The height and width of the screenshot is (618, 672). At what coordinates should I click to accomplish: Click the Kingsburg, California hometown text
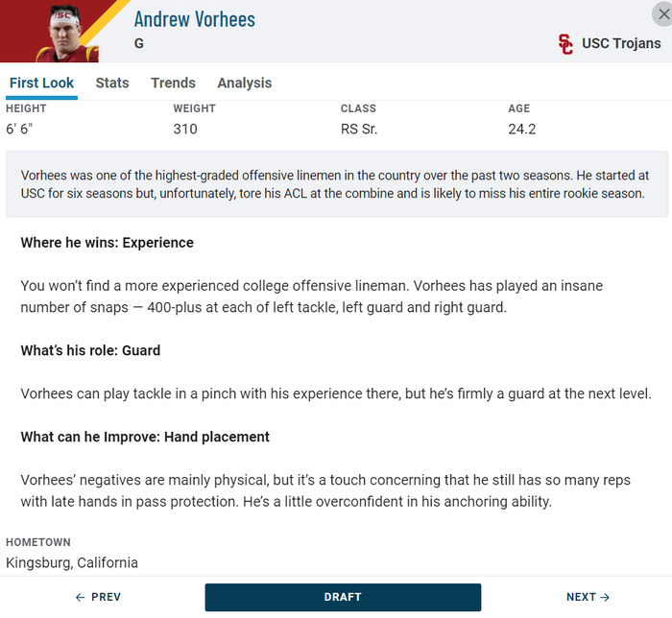(x=72, y=562)
